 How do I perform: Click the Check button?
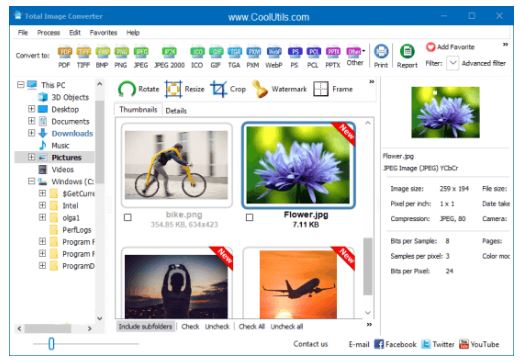coord(190,326)
